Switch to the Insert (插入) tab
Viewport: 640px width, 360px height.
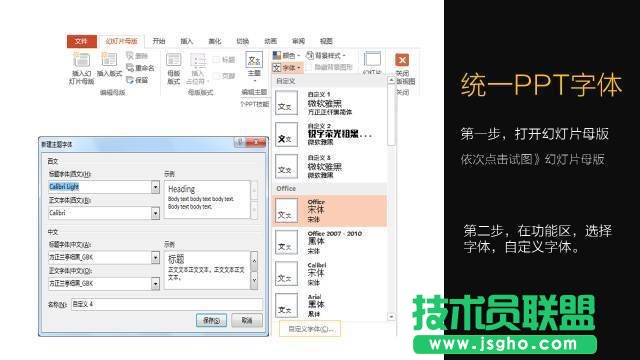(187, 41)
